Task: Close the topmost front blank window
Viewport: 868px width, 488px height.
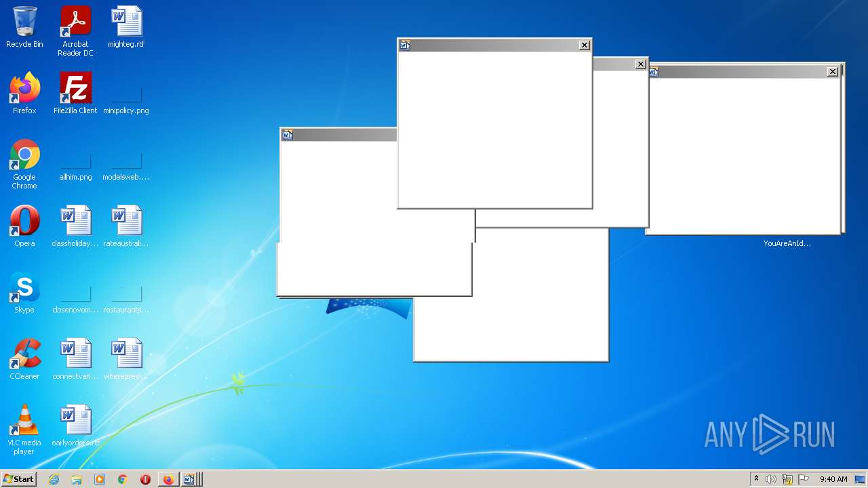Action: 585,45
